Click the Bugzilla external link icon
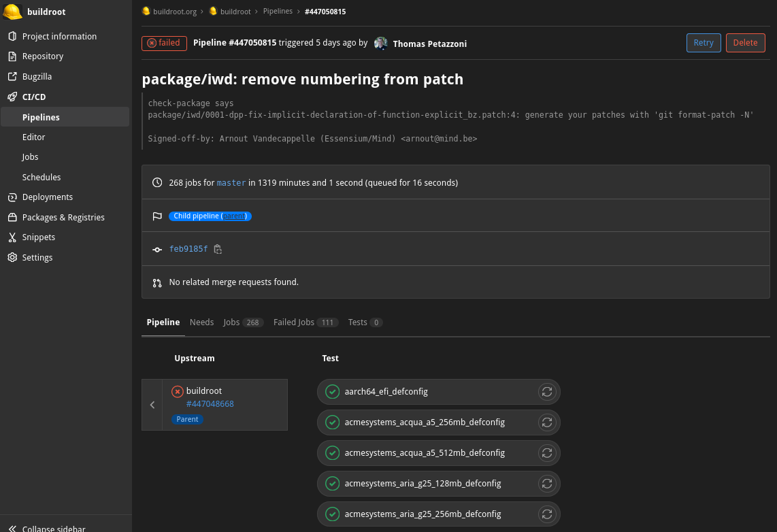The height and width of the screenshot is (532, 777). pos(12,76)
